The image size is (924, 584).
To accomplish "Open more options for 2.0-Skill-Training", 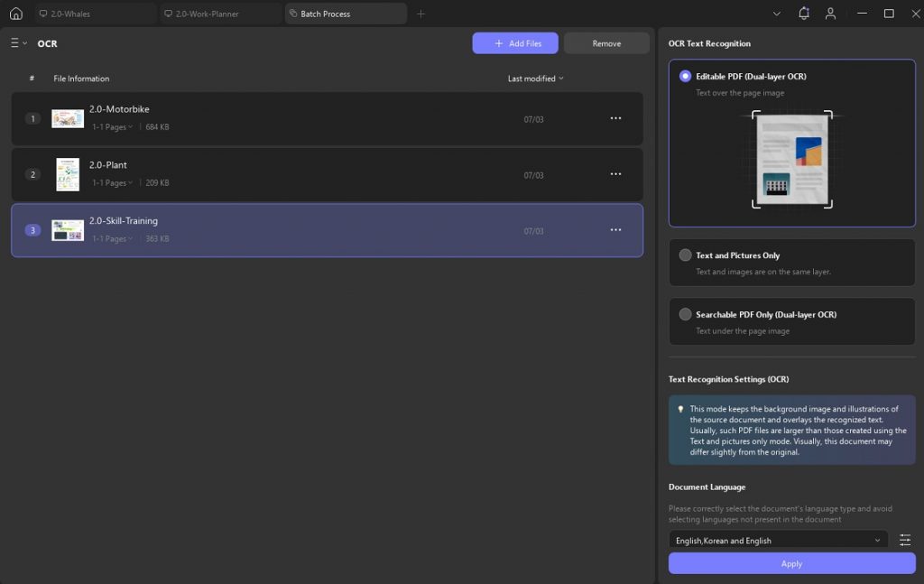I will (x=615, y=230).
